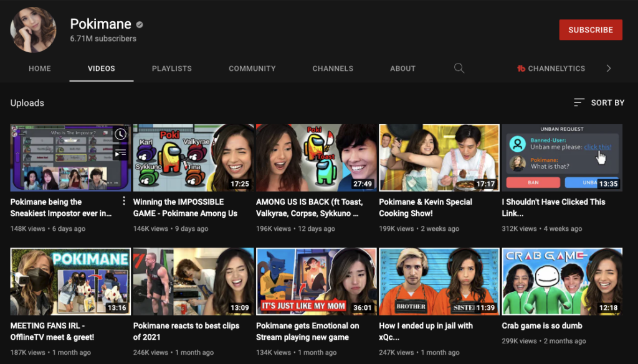Go to the Community tab
This screenshot has width=638, height=364.
(x=252, y=68)
